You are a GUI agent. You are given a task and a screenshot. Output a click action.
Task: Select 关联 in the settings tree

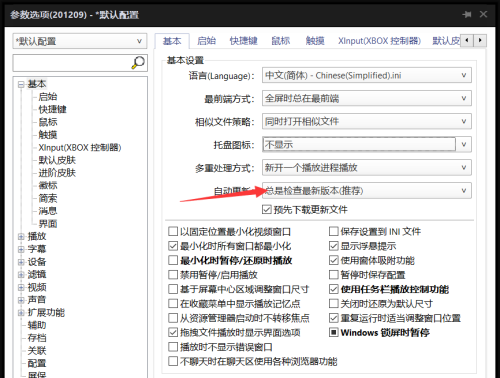point(37,351)
